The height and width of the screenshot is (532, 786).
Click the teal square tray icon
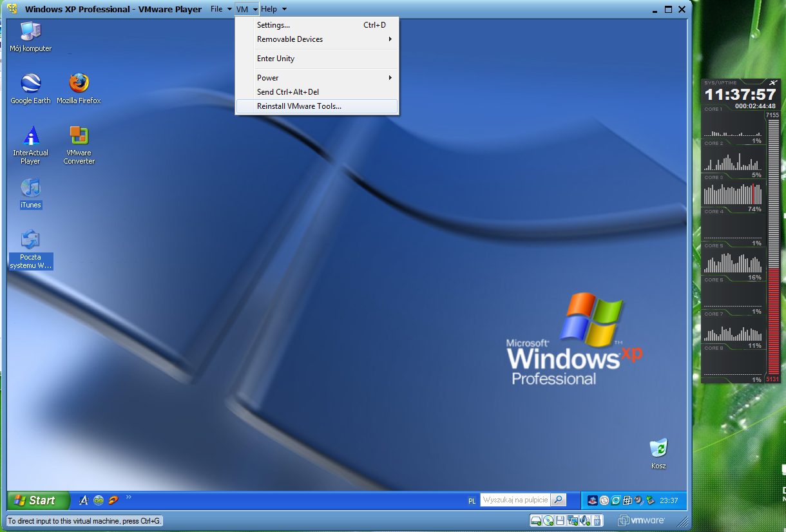tap(616, 500)
